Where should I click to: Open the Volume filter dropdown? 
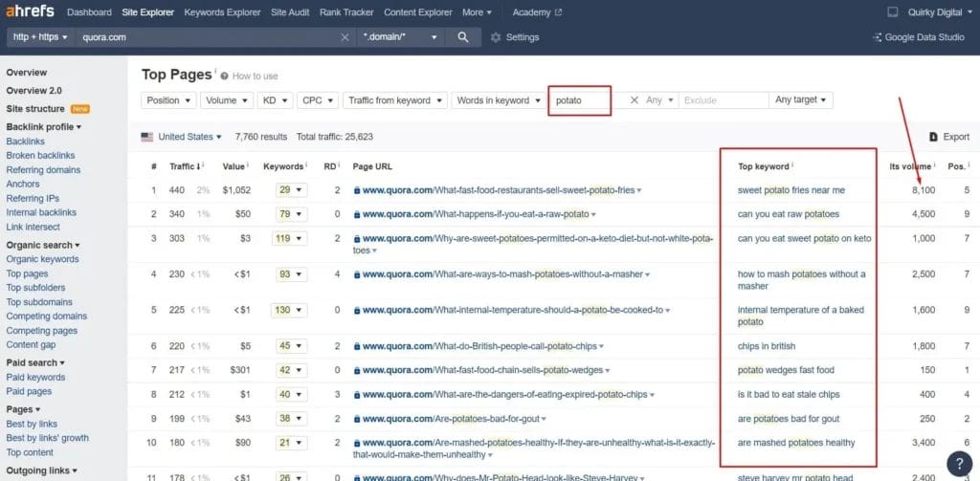(x=227, y=100)
